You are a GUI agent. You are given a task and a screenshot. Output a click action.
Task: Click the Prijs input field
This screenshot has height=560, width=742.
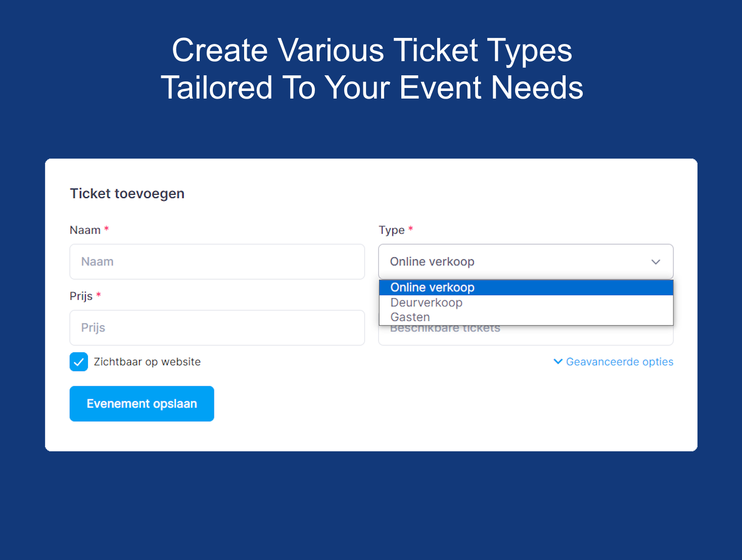tap(217, 328)
